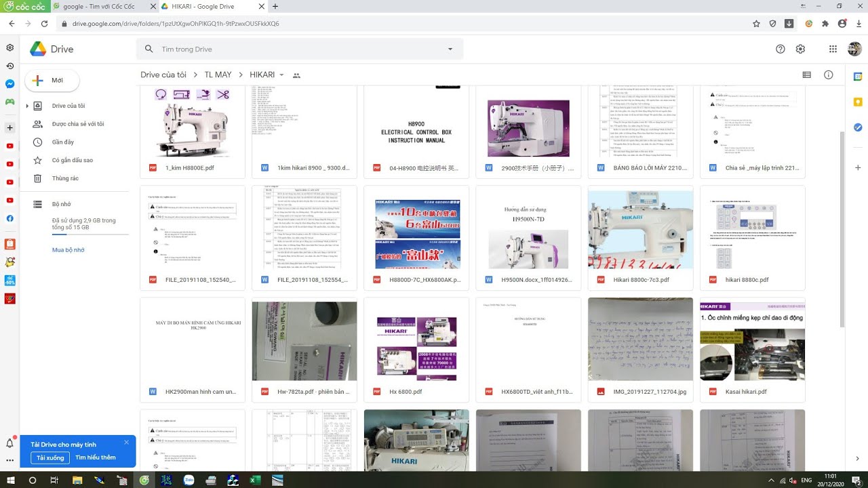The width and height of the screenshot is (868, 488).
Task: Select HK2900man hinh cam ung file
Action: click(193, 350)
